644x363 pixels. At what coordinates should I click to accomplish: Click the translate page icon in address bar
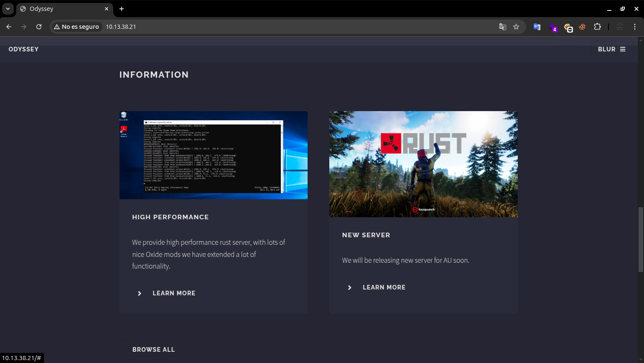coord(502,27)
